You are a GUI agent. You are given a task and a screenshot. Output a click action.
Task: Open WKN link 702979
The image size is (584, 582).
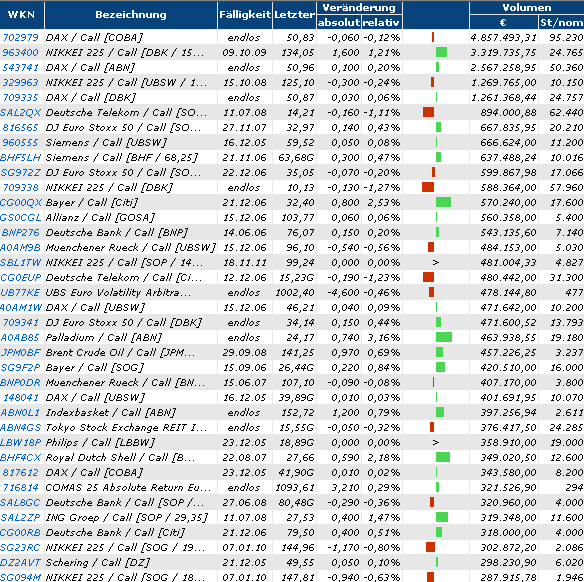20,38
